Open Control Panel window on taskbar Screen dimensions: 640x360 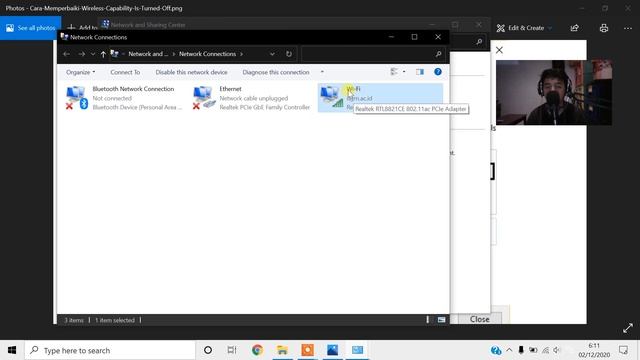coord(358,350)
